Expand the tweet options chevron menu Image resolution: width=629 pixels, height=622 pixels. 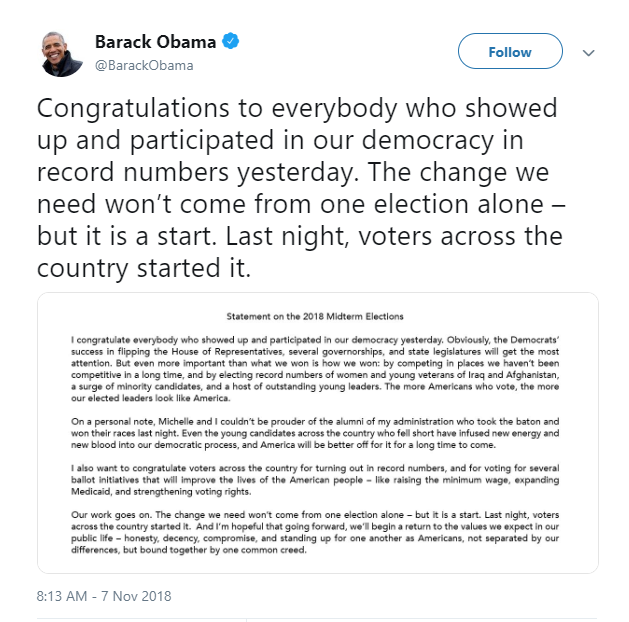click(x=589, y=52)
